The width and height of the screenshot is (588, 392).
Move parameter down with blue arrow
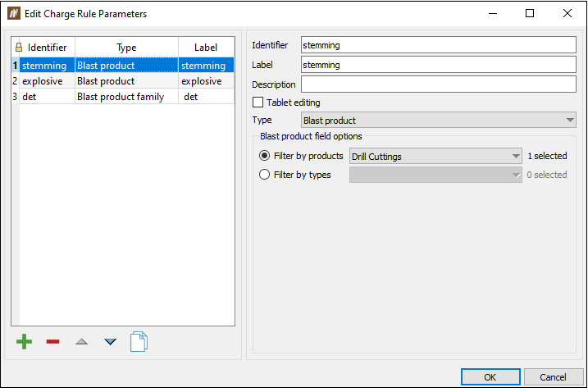[110, 341]
